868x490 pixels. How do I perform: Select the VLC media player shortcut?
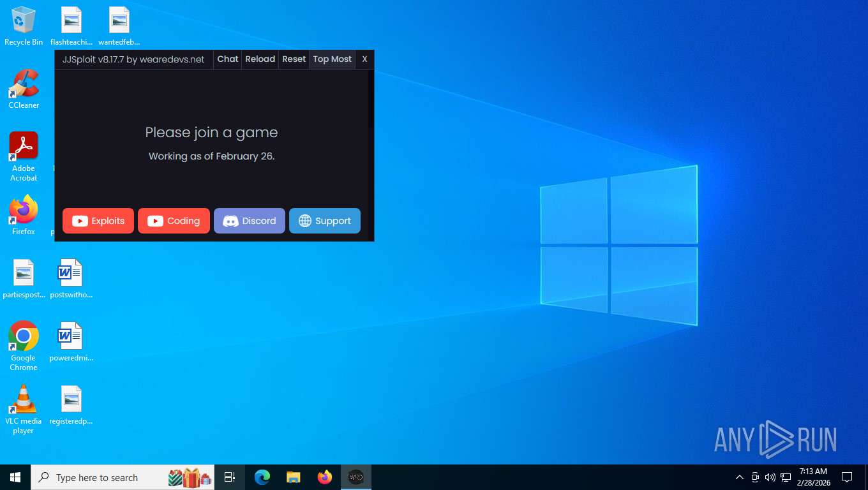pyautogui.click(x=24, y=410)
